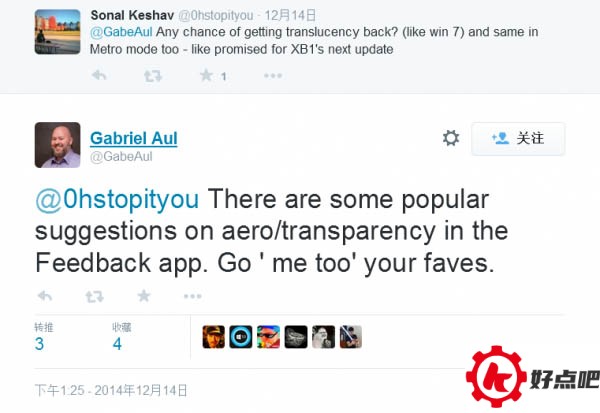Open the @GabeAul mention in Sonal's tweet

point(121,32)
